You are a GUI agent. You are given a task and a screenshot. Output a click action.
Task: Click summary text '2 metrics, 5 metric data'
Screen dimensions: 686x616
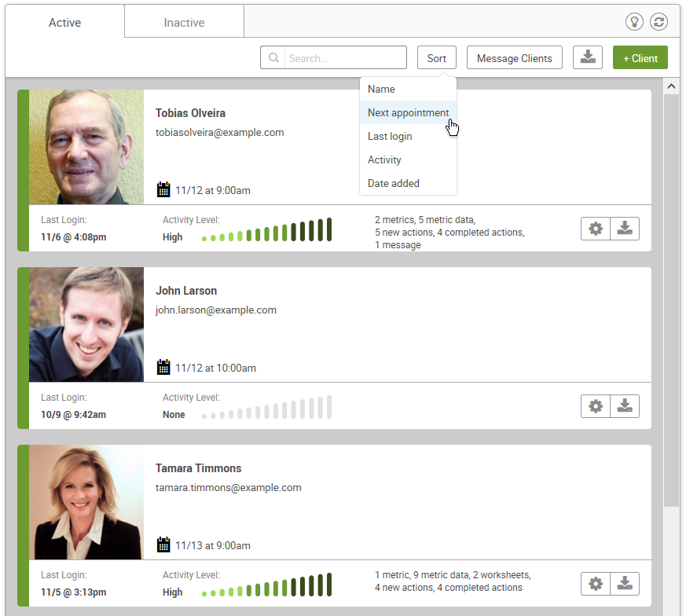click(425, 220)
